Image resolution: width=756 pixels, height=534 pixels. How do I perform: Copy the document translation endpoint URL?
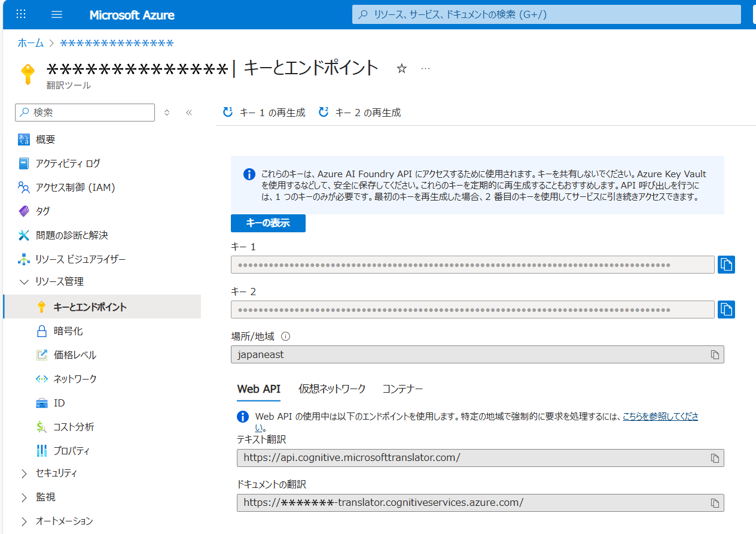click(x=715, y=503)
